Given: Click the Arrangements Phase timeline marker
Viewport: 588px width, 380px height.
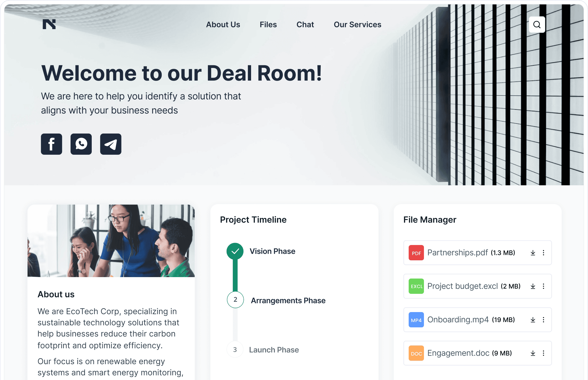Looking at the screenshot, I should (x=235, y=300).
